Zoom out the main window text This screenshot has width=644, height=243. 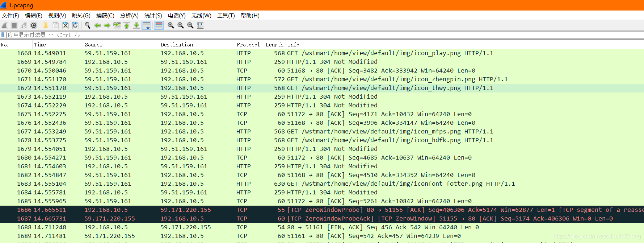[180, 25]
